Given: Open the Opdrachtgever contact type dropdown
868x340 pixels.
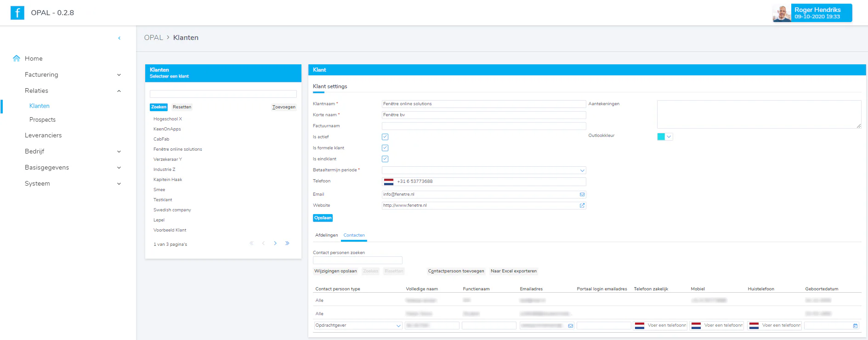Looking at the screenshot, I should click(358, 325).
